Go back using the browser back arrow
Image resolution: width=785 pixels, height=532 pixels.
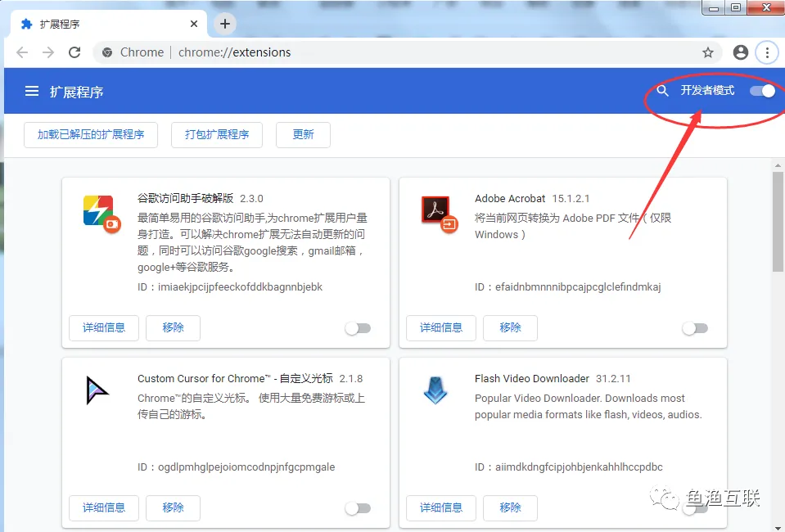click(22, 52)
